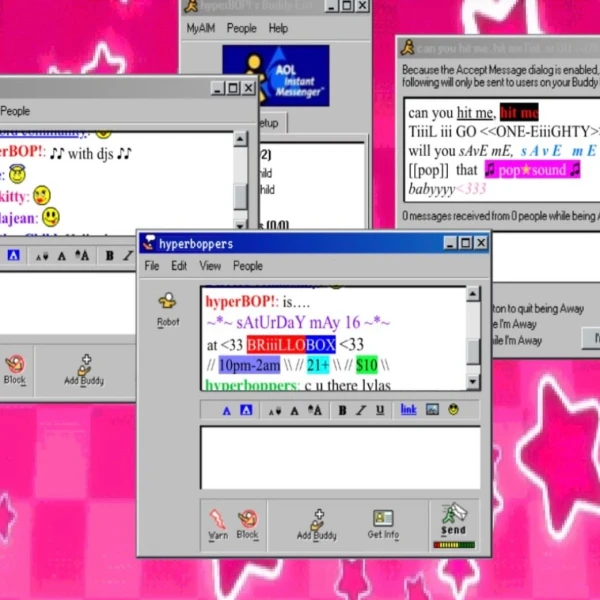Screen dimensions: 600x600
Task: Increase font size in left chat toolbar
Action: pos(82,255)
